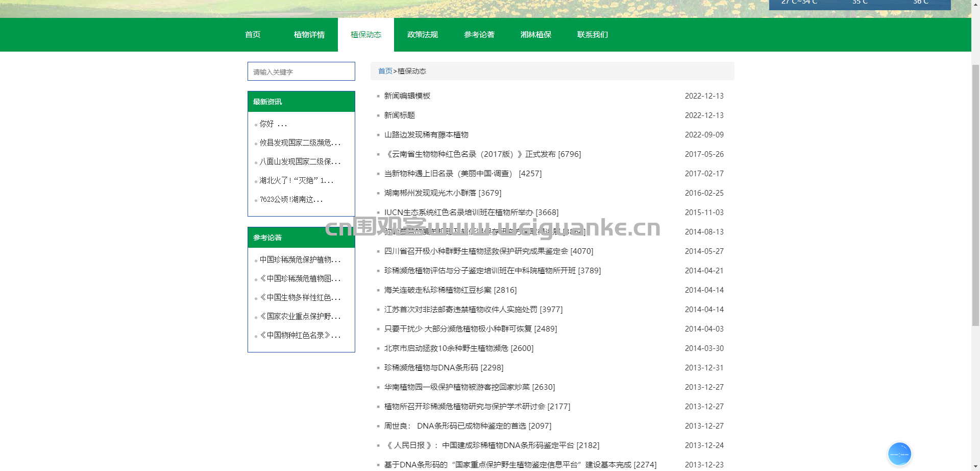Open 海关连破走私珍稀植物红豆杉案 article

tap(450, 290)
